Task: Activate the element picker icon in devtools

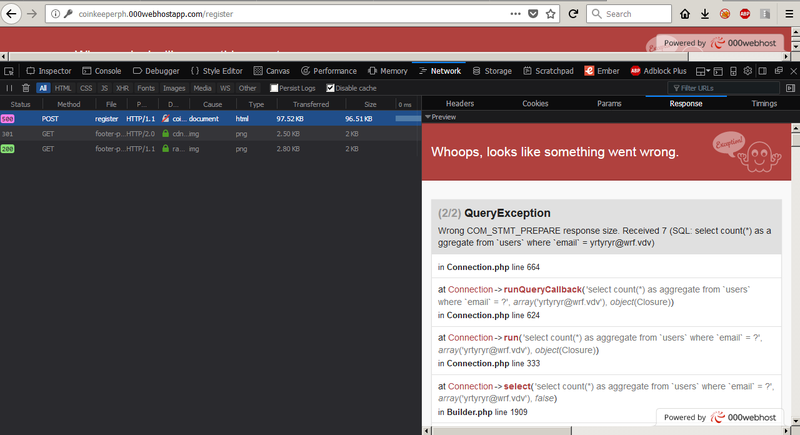Action: (x=10, y=71)
